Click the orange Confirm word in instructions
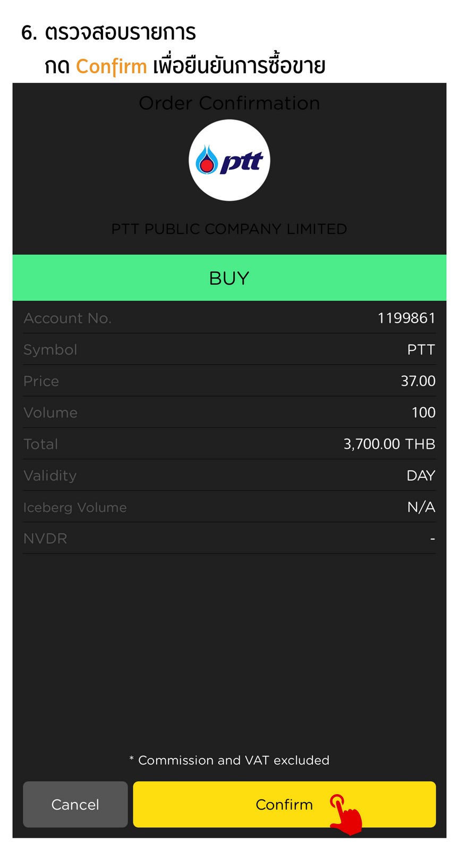This screenshot has width=459, height=868. (111, 66)
